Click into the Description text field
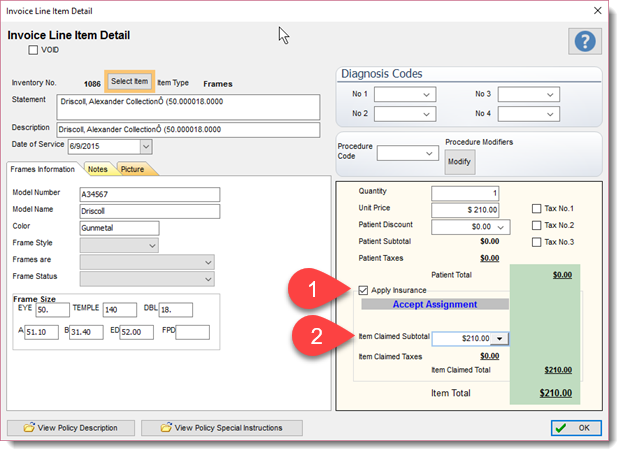This screenshot has height=456, width=624. point(188,130)
